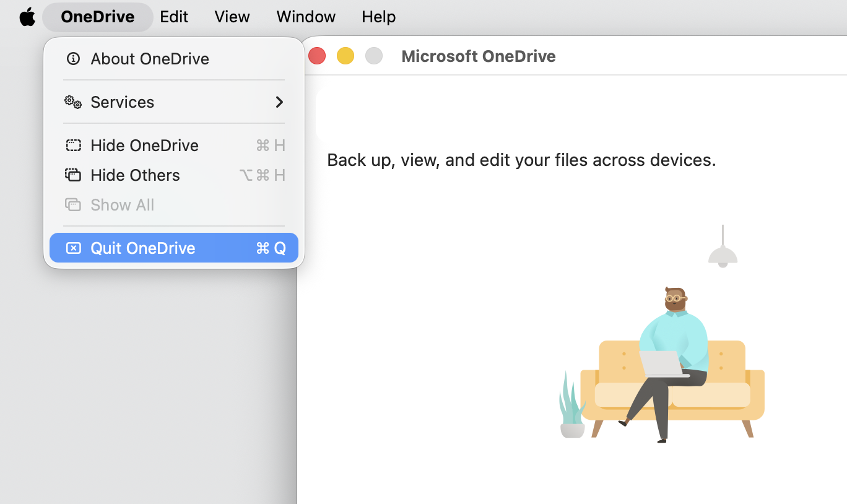Click the info icon beside About OneDrive

73,59
